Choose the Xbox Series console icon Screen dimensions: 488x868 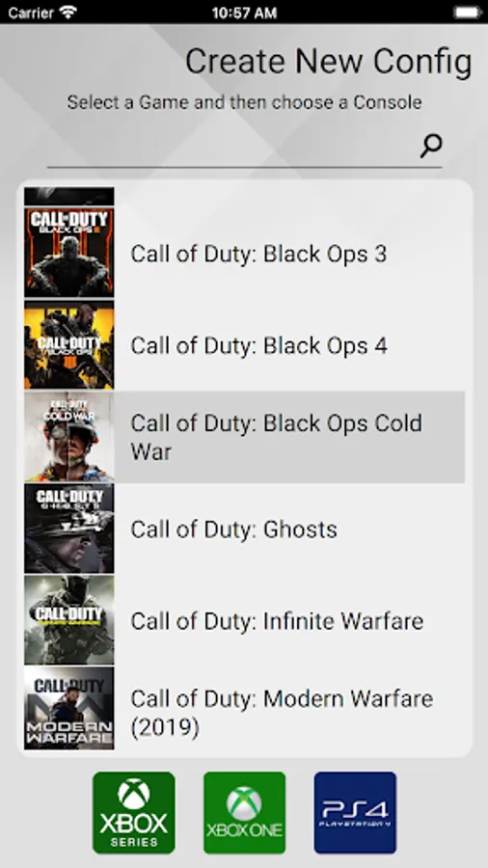pos(134,813)
